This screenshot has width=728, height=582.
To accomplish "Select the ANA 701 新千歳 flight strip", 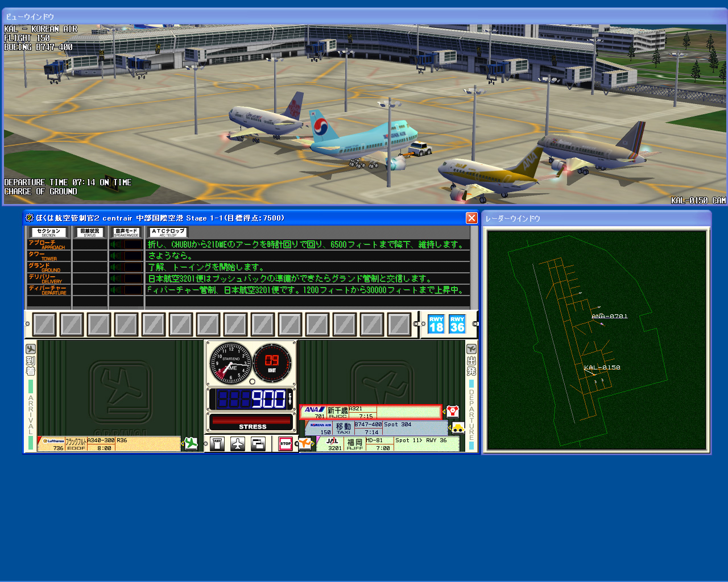I will pos(371,412).
